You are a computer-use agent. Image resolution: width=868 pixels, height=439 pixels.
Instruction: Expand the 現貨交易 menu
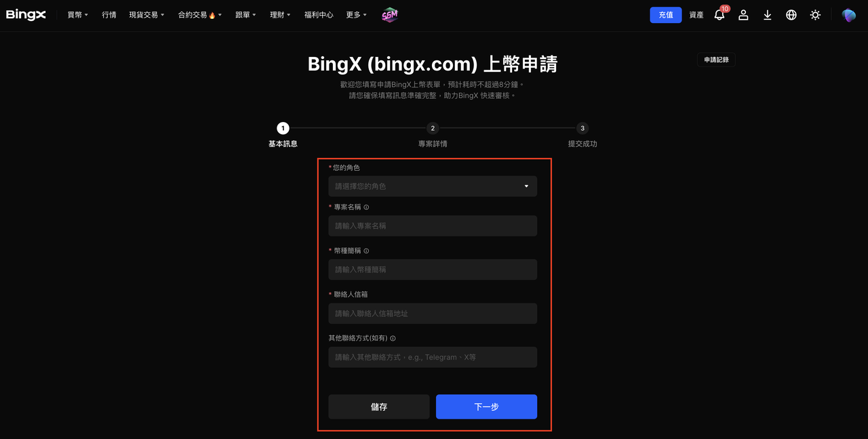(x=147, y=15)
